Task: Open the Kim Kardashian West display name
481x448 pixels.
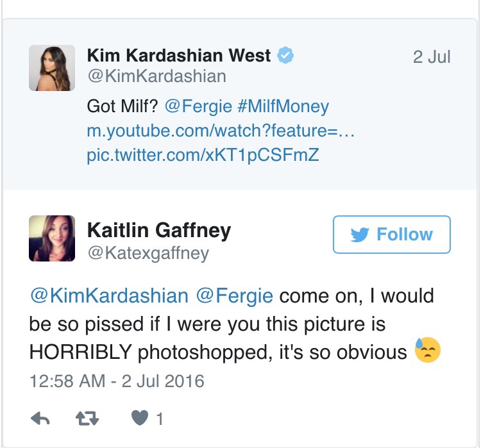Action: click(x=179, y=56)
